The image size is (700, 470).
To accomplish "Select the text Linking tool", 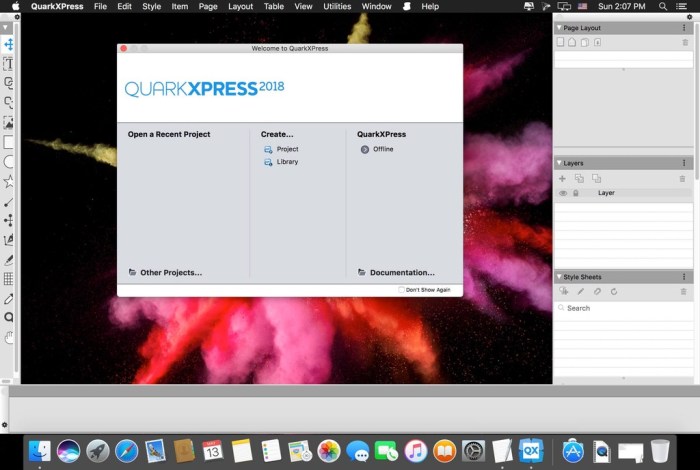I will 8,83.
